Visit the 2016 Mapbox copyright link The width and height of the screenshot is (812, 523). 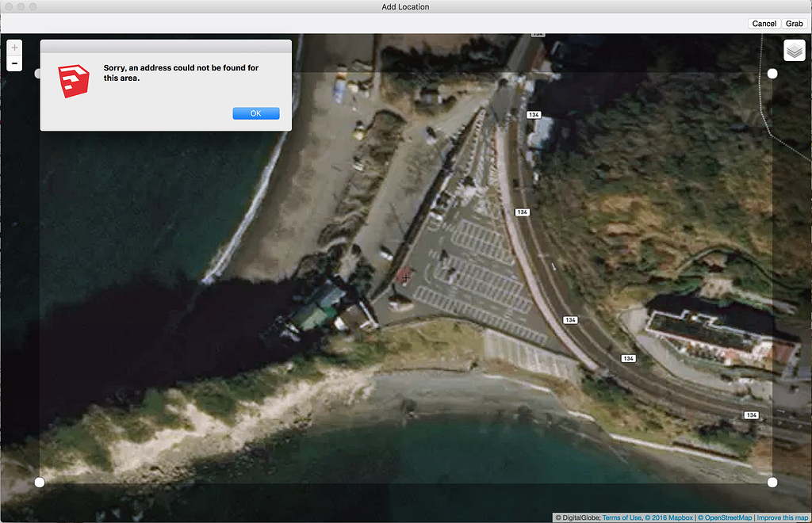[x=668, y=517]
